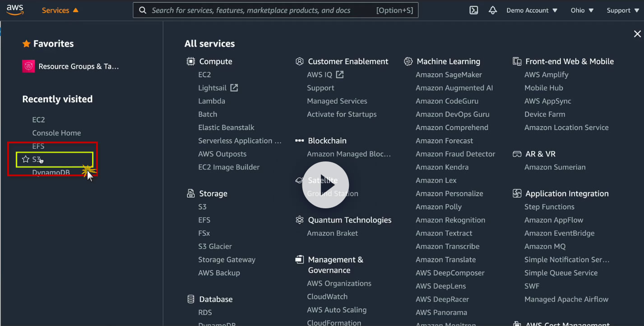Open the Lambda service link
The image size is (644, 326).
click(x=212, y=101)
